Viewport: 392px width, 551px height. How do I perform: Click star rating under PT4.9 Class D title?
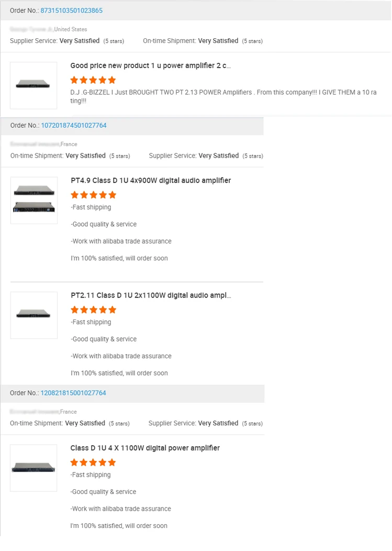pyautogui.click(x=94, y=195)
